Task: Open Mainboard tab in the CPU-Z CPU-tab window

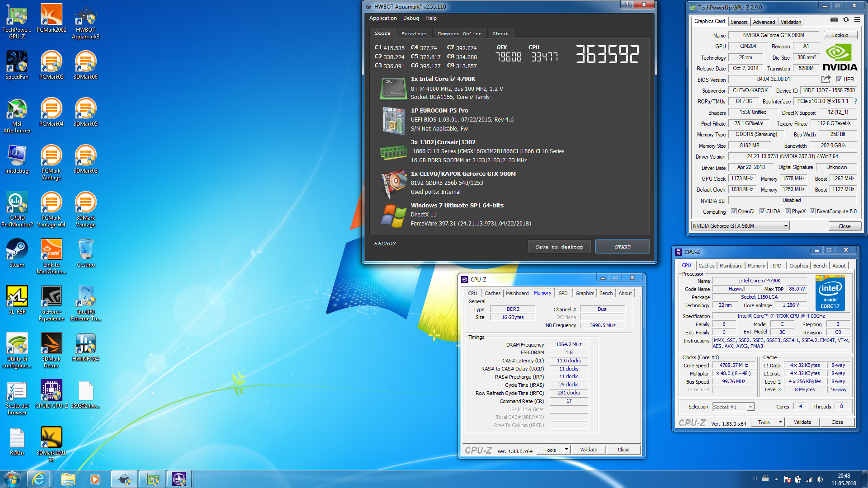Action: pos(731,266)
